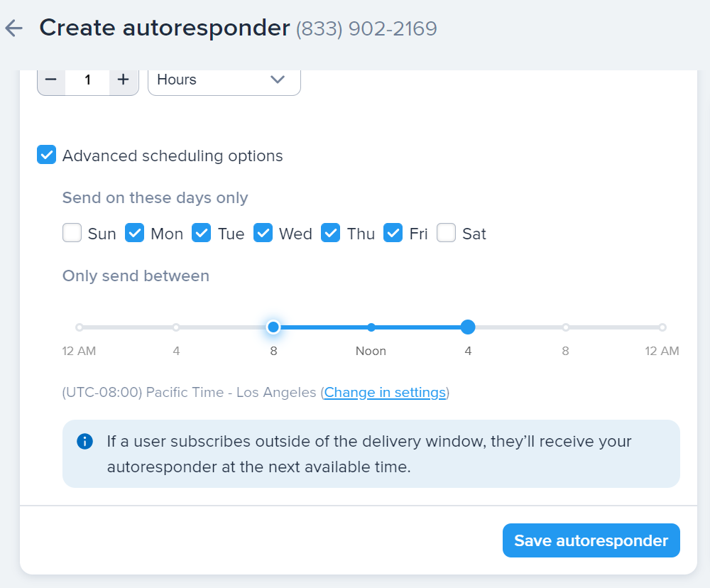The image size is (710, 588).
Task: Click the 8 PM point on the time slider
Action: pos(565,327)
